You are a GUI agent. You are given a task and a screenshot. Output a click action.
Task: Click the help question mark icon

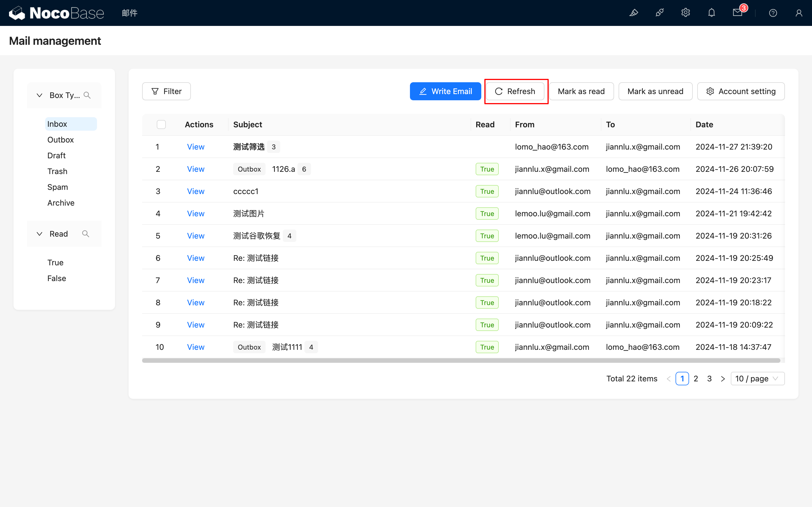point(773,13)
